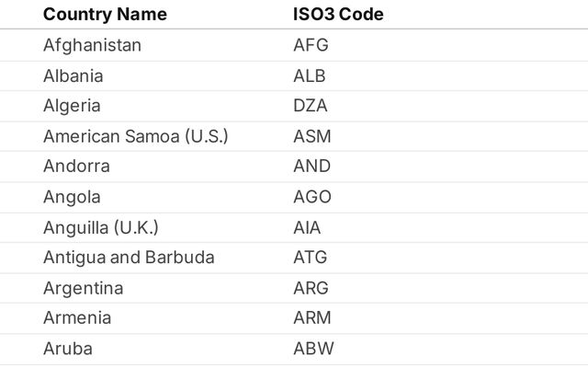Select the ASM code cell

coord(312,136)
